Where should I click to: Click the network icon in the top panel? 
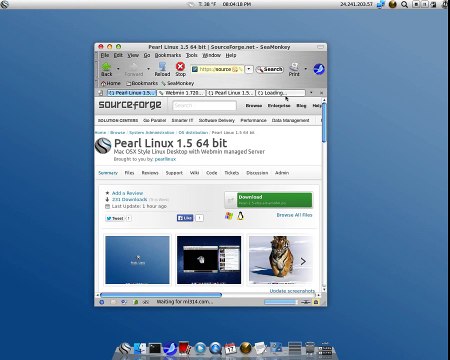381,4
